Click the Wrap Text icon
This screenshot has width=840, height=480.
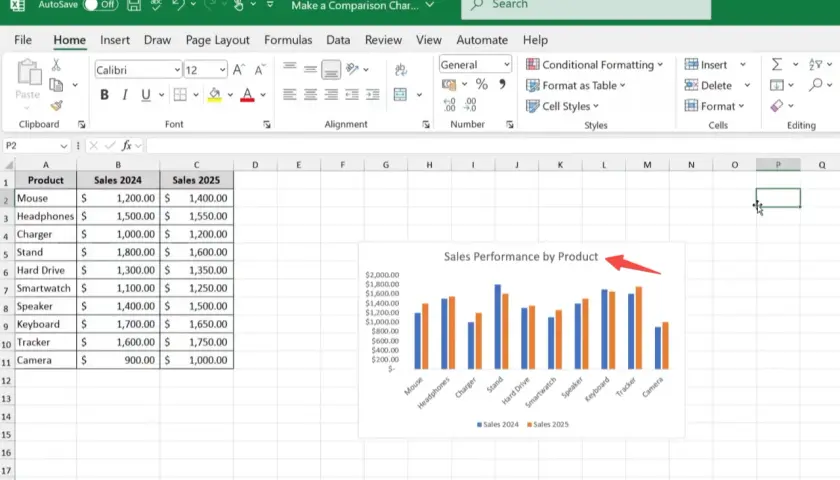400,70
